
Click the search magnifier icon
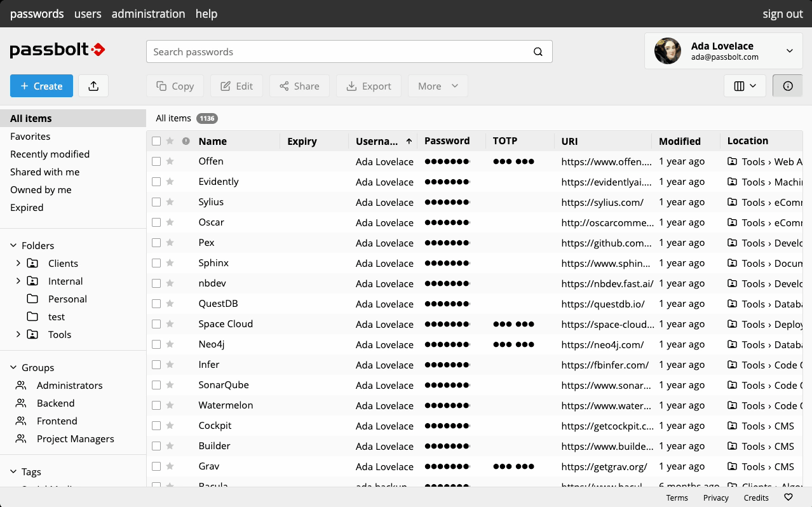click(538, 52)
